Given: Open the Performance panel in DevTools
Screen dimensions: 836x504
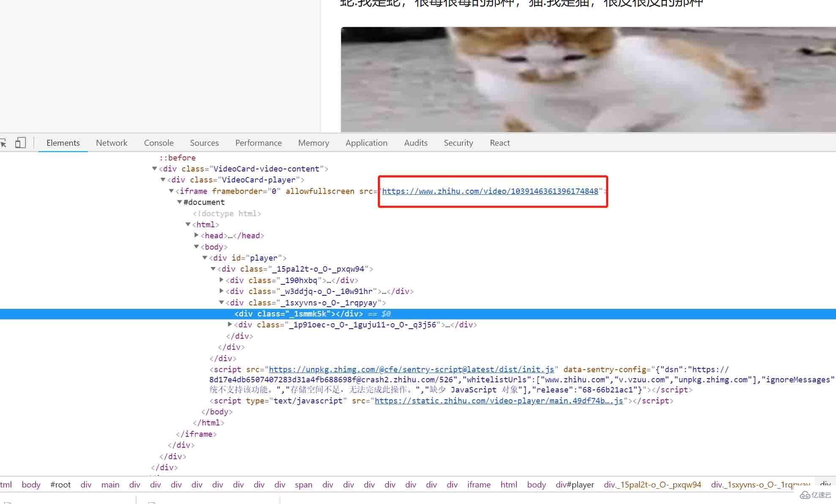Looking at the screenshot, I should tap(259, 143).
